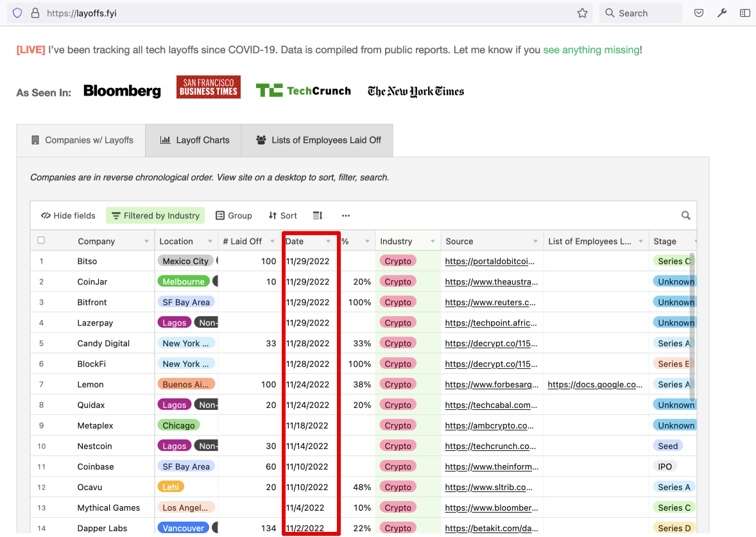Viewport: 756px width, 537px height.
Task: Click the 134 laid off value
Action: click(x=268, y=528)
